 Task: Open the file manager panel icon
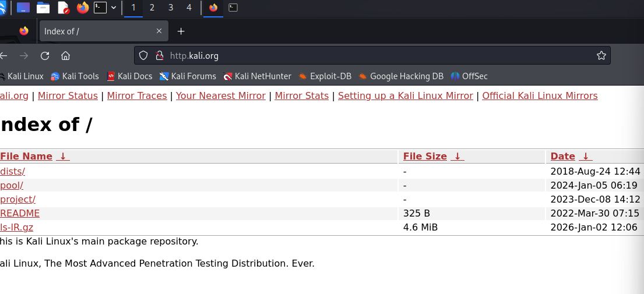(43, 8)
